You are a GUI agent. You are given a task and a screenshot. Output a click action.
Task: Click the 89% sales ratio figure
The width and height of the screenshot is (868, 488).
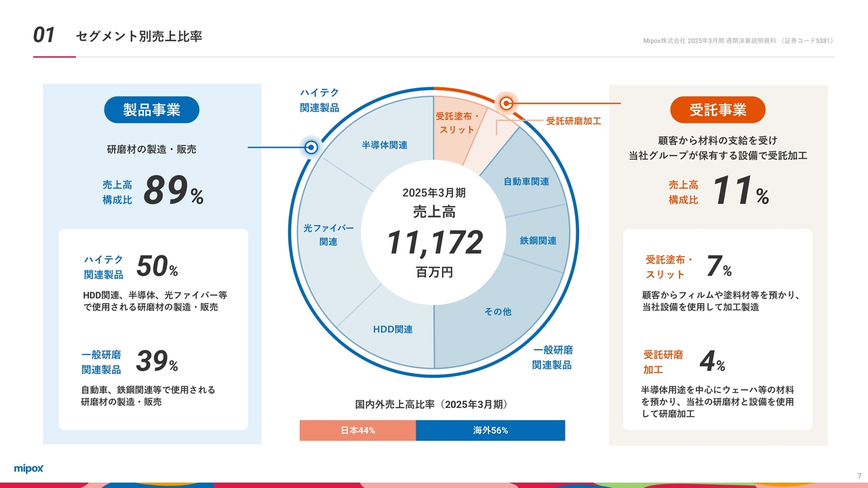coord(174,190)
